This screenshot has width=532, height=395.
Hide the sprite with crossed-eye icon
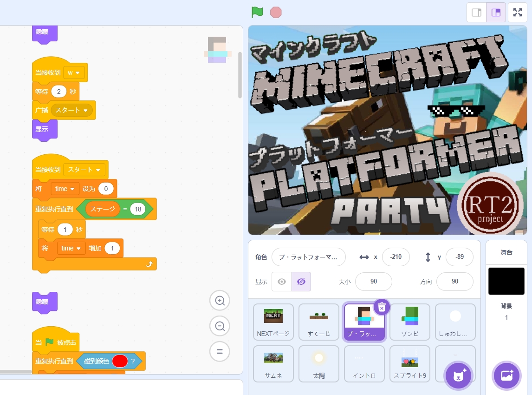coord(301,282)
